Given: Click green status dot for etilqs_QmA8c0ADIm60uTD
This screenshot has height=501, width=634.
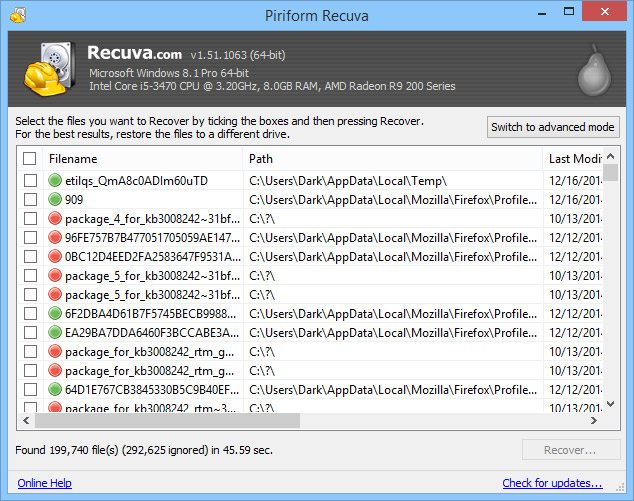Looking at the screenshot, I should coord(55,181).
